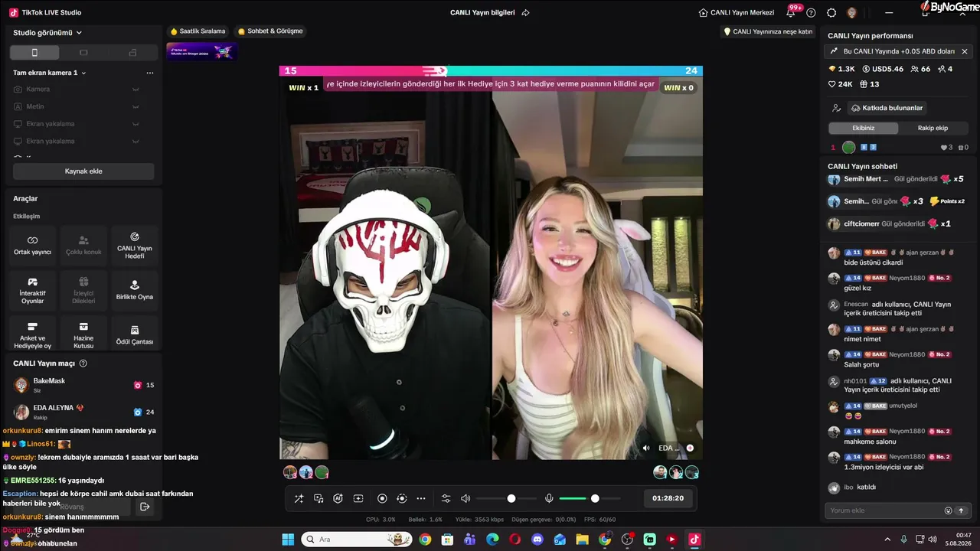This screenshot has width=980, height=551.
Task: Click the 01:28:20 stream timer button
Action: click(668, 498)
